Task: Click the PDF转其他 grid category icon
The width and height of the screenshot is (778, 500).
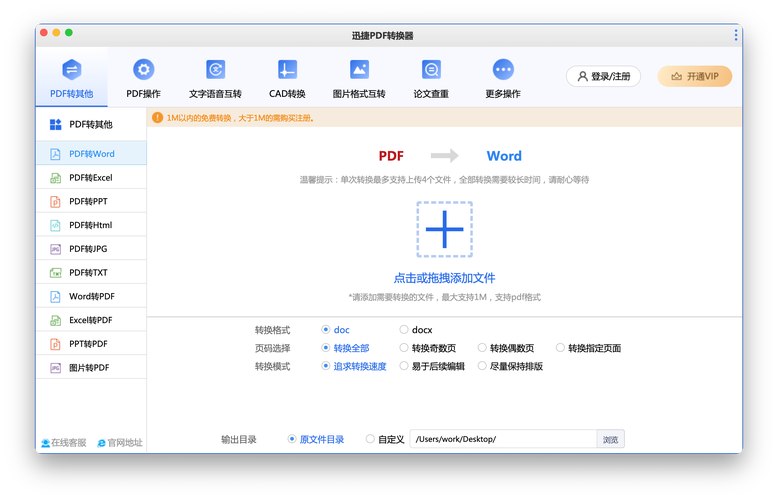Action: point(56,125)
